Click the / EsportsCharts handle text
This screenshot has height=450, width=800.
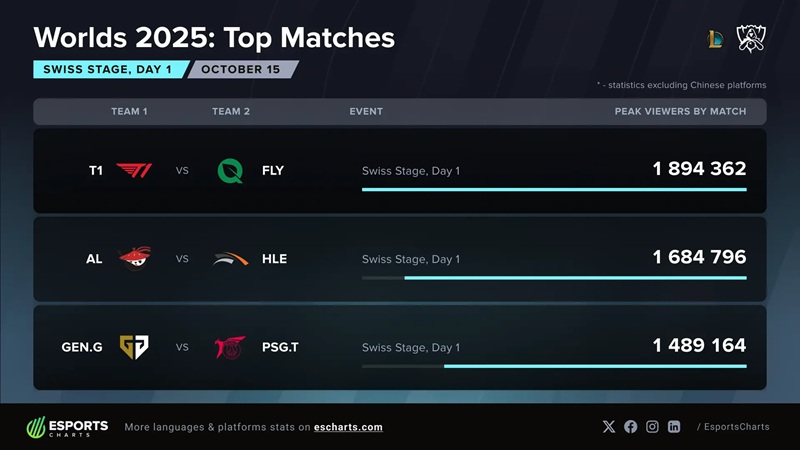coord(733,427)
